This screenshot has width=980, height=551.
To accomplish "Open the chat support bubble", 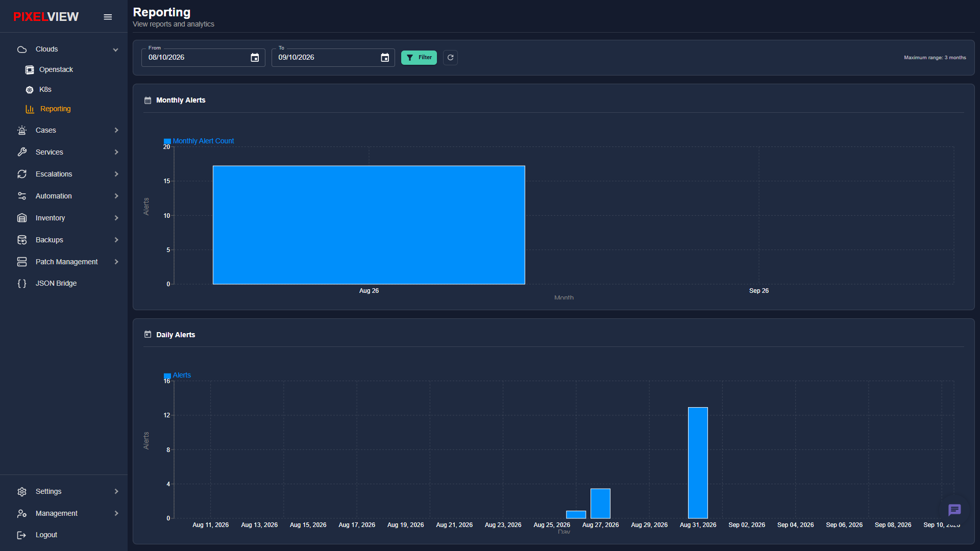I will [954, 510].
